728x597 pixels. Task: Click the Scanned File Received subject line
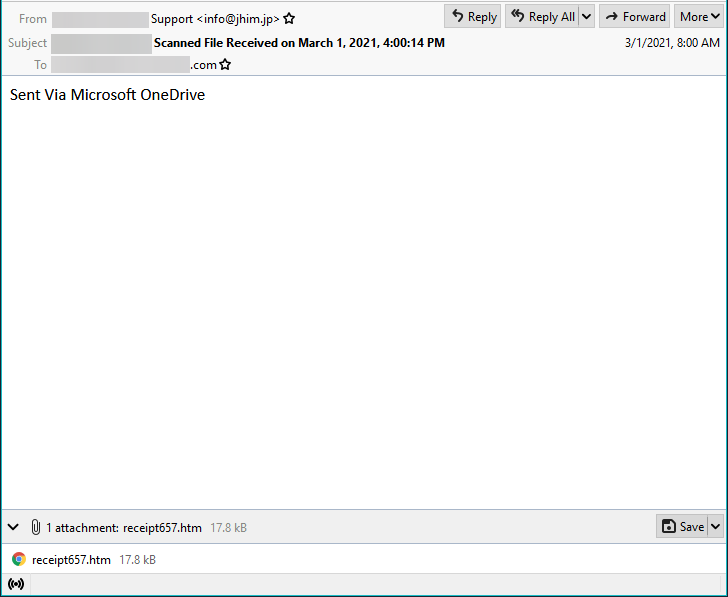pyautogui.click(x=299, y=43)
